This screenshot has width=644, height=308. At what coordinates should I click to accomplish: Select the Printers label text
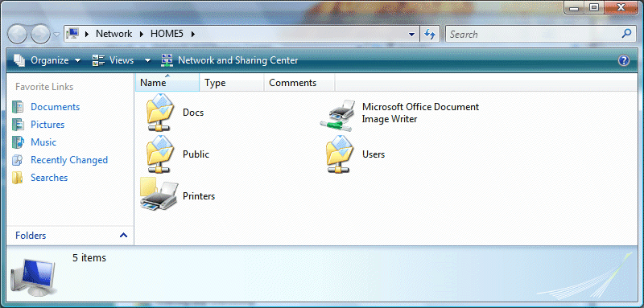click(x=199, y=196)
